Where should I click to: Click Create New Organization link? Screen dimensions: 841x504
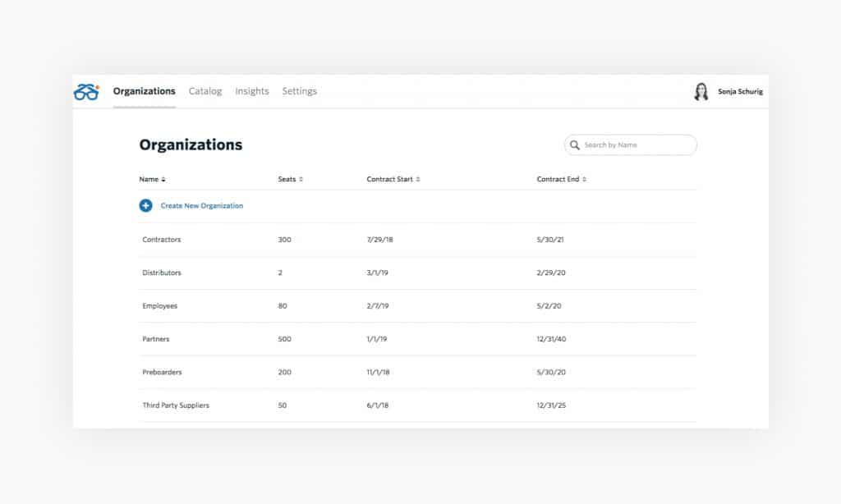click(x=202, y=206)
